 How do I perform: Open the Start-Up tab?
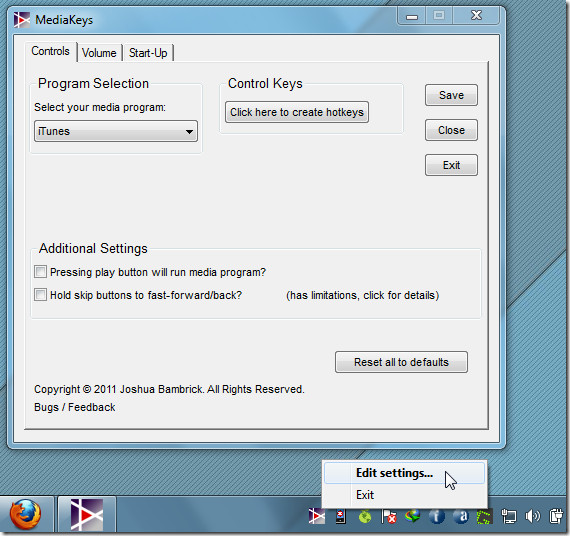(x=148, y=53)
